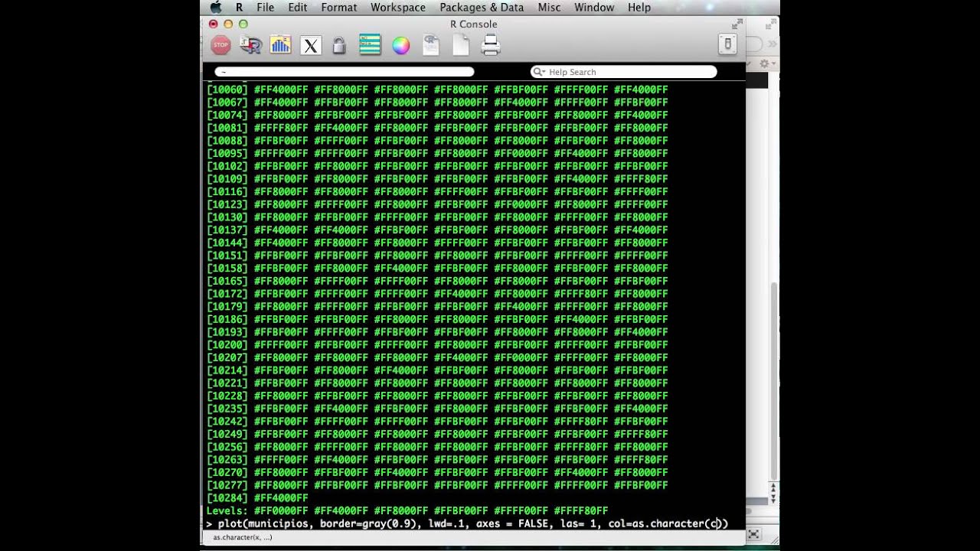Click the Levels: output line
The height and width of the screenshot is (551, 980).
click(407, 510)
